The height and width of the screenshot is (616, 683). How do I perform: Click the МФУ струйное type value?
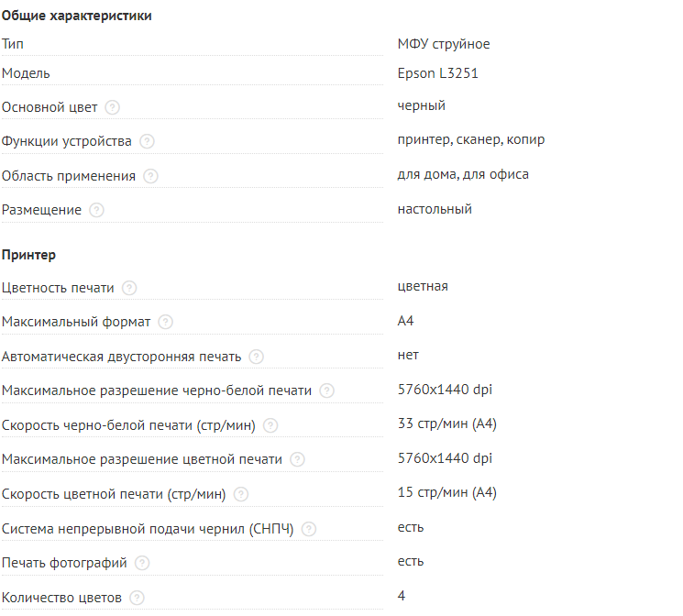click(443, 43)
